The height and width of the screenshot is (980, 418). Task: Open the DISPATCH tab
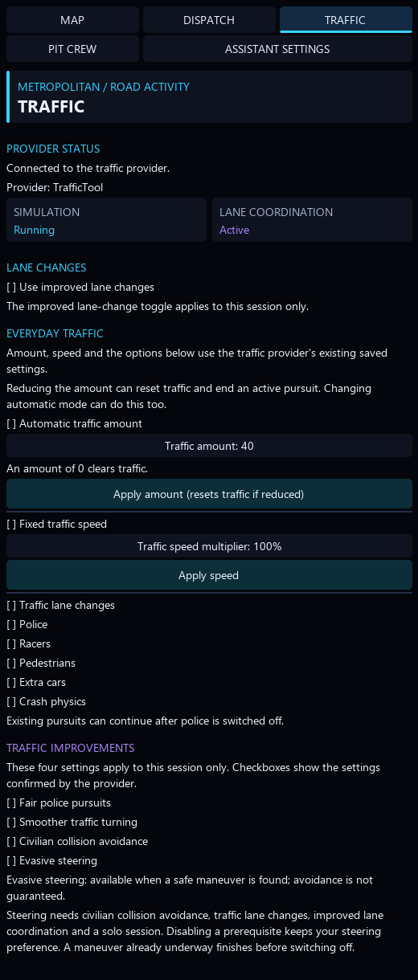point(209,20)
